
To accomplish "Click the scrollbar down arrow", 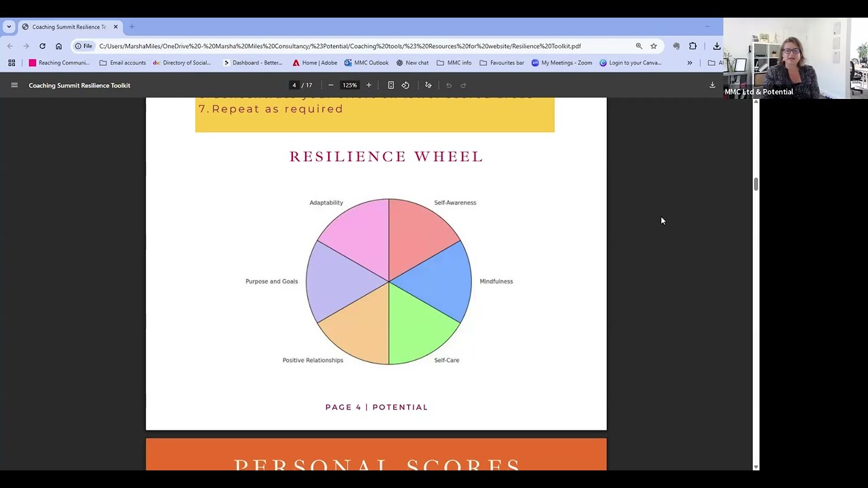I will [x=755, y=467].
